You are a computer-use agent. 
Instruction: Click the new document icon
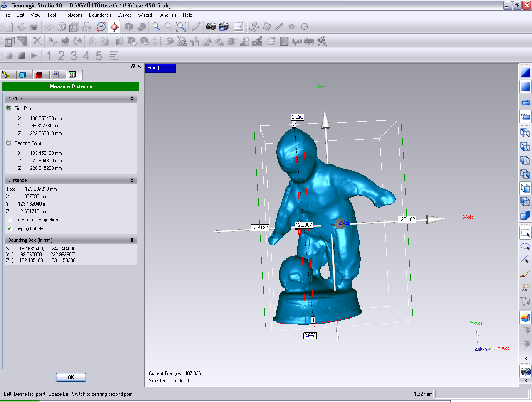pyautogui.click(x=9, y=27)
